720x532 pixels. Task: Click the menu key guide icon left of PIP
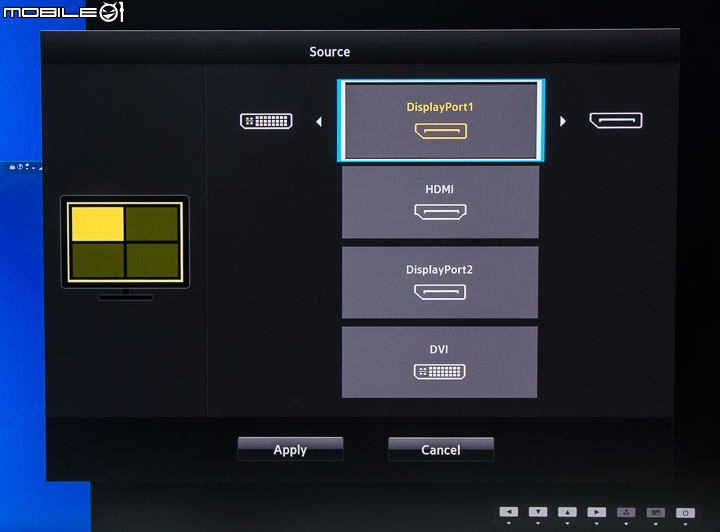pyautogui.click(x=626, y=513)
